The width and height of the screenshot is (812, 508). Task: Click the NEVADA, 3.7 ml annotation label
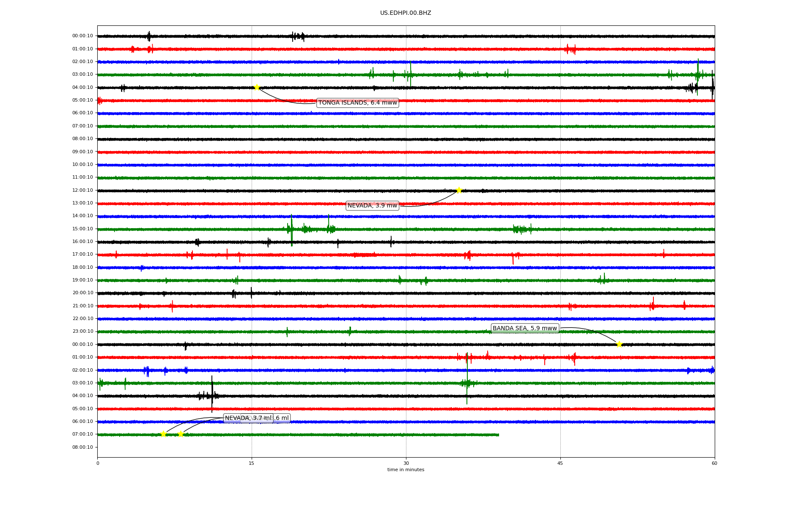(248, 418)
